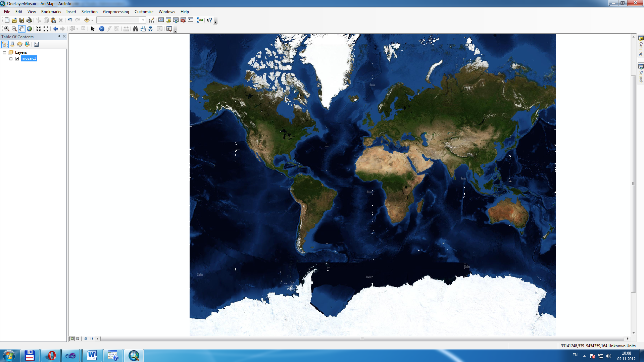Open the File menu
644x362 pixels.
[x=7, y=12]
